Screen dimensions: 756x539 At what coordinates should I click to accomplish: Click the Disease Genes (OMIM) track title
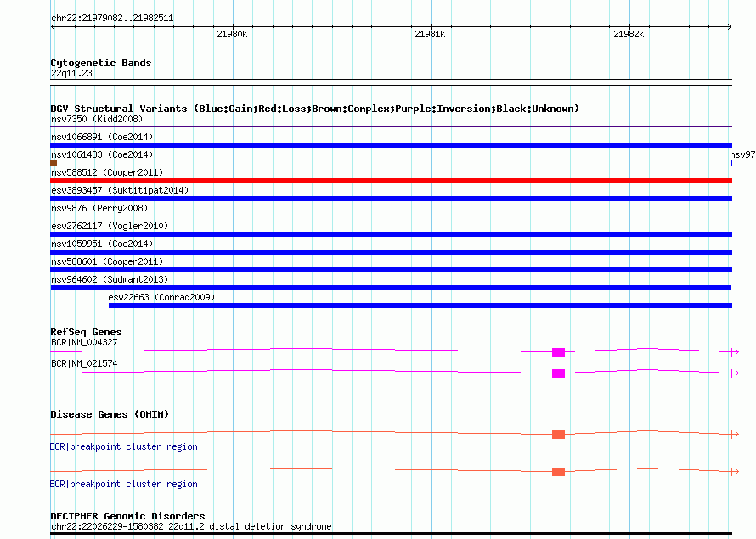point(110,414)
